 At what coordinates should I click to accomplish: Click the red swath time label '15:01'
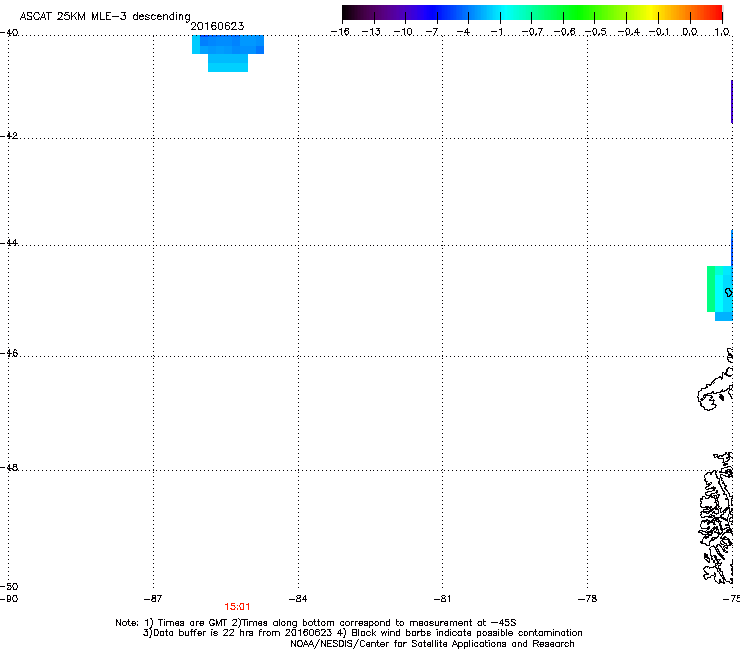237,607
